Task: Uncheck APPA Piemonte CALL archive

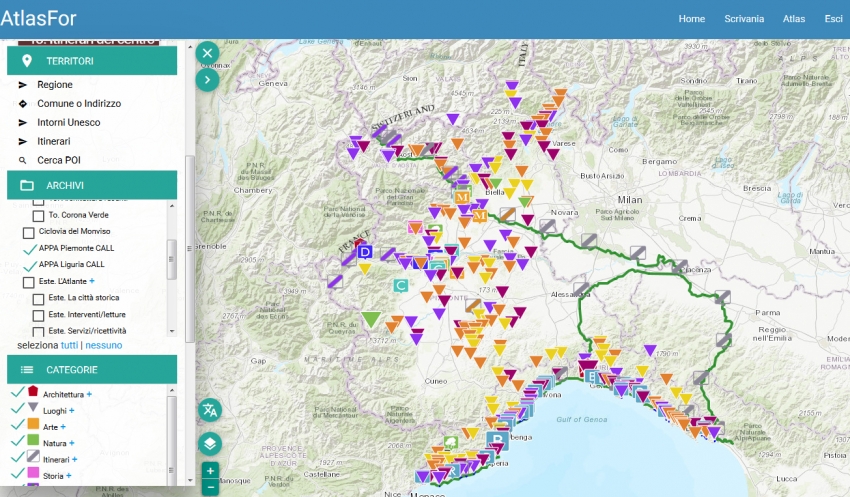Action: [x=30, y=249]
